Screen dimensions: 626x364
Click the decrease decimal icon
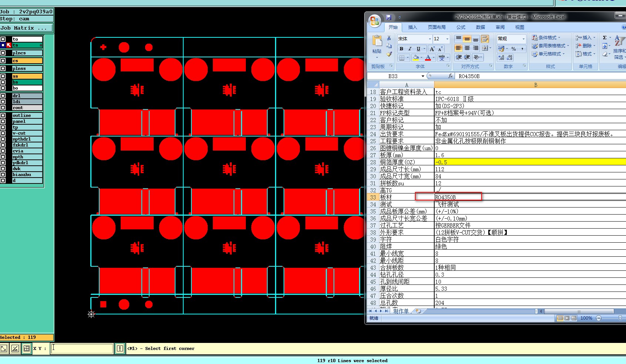(x=510, y=58)
